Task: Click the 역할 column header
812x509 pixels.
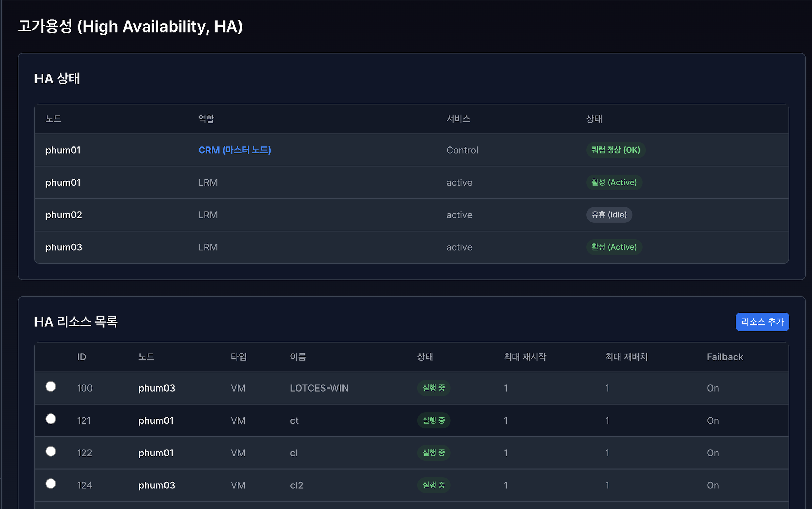Action: [206, 119]
